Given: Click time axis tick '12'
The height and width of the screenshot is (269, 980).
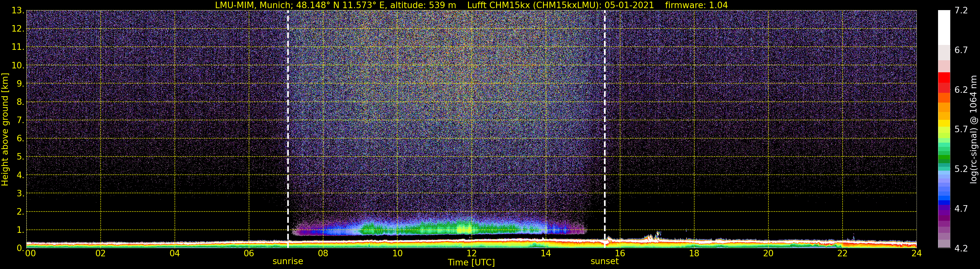Looking at the screenshot, I should 471,253.
